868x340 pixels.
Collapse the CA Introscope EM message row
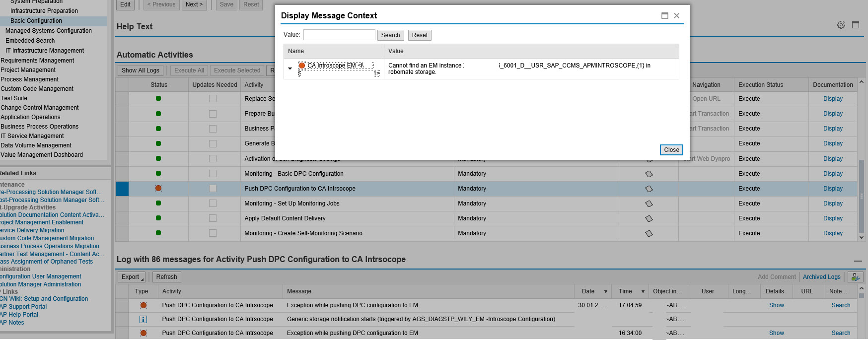(x=290, y=68)
